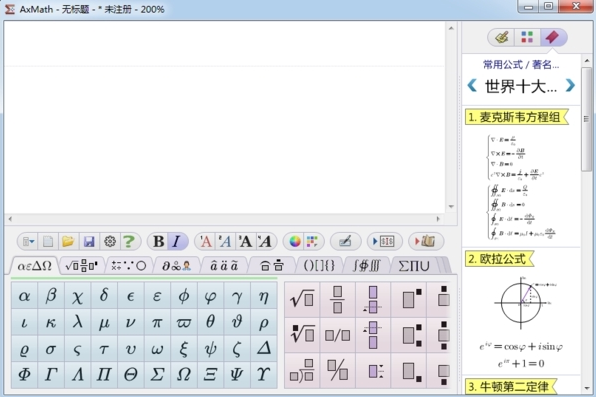596x397 pixels.
Task: Insert long division template
Action: [x=302, y=371]
